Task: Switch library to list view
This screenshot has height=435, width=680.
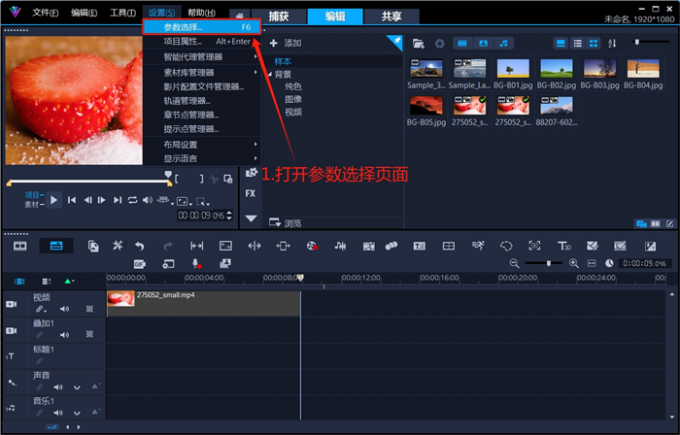Action: [578, 43]
